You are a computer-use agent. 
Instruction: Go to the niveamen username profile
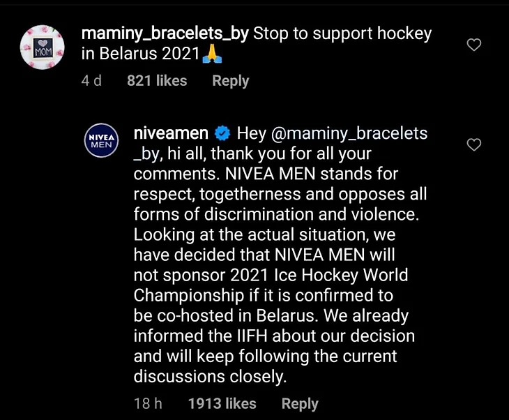[170, 133]
